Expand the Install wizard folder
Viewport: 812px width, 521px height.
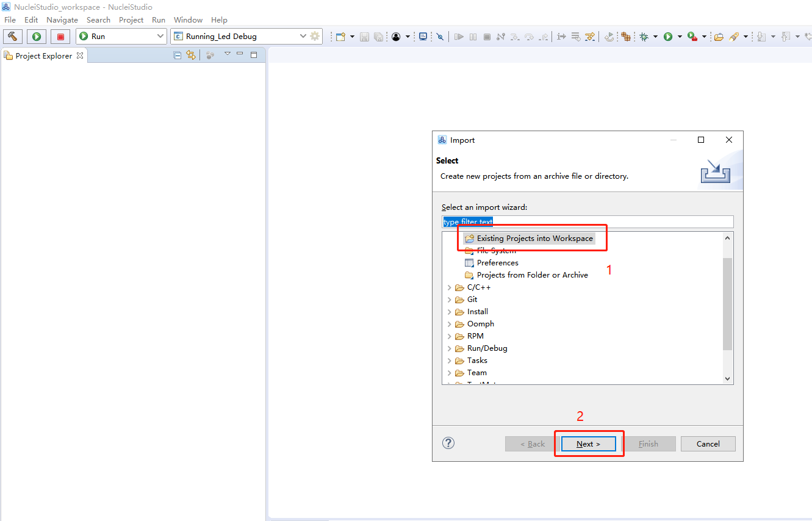click(450, 312)
